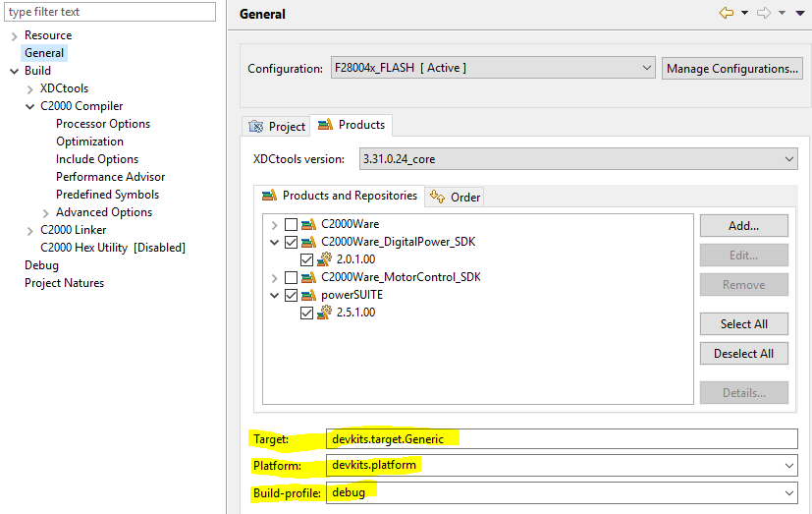The image size is (812, 514).
Task: Click the back navigation arrow icon
Action: (x=727, y=13)
